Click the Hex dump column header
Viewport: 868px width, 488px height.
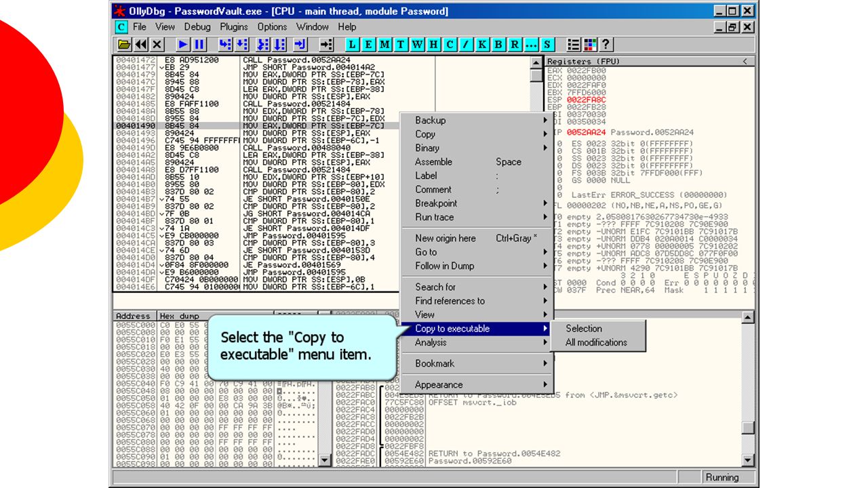click(x=214, y=316)
